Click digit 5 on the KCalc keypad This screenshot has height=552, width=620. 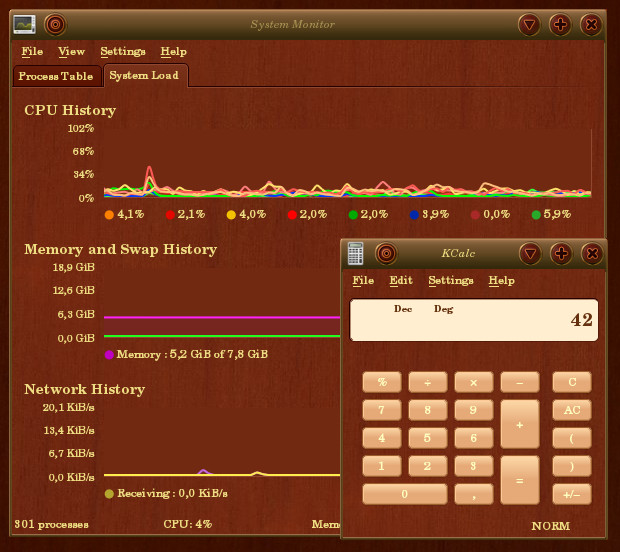coord(428,438)
